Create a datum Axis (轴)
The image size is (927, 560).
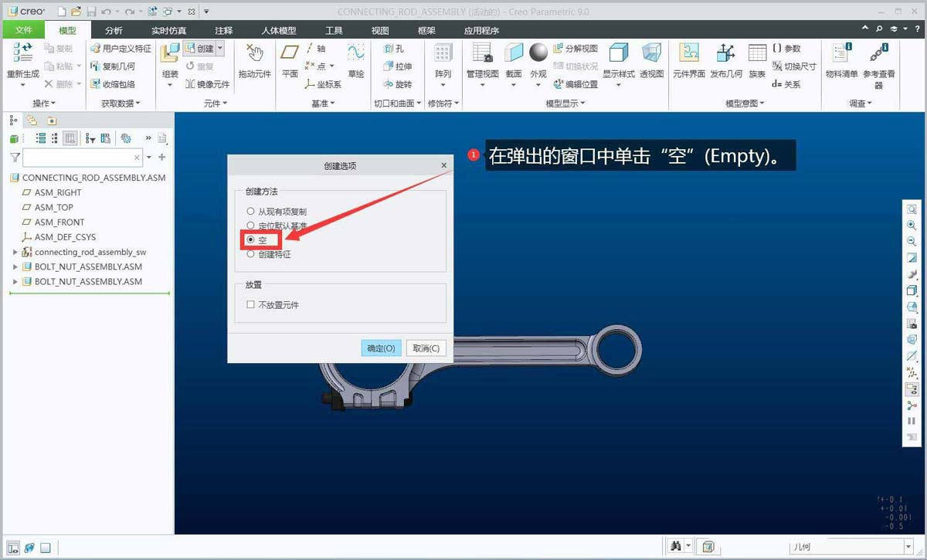[x=315, y=49]
